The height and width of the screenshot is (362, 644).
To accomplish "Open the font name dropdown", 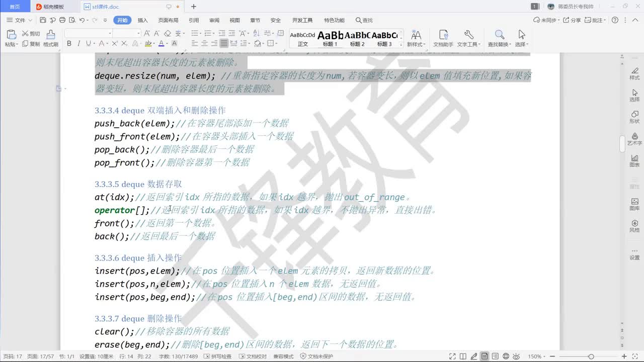I will [109, 33].
